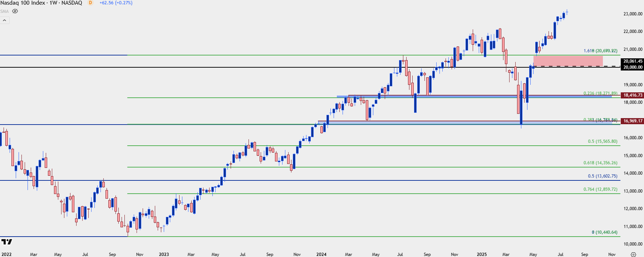644x257 pixels.
Task: Click the 20,061.45 current price label
Action: (x=633, y=61)
